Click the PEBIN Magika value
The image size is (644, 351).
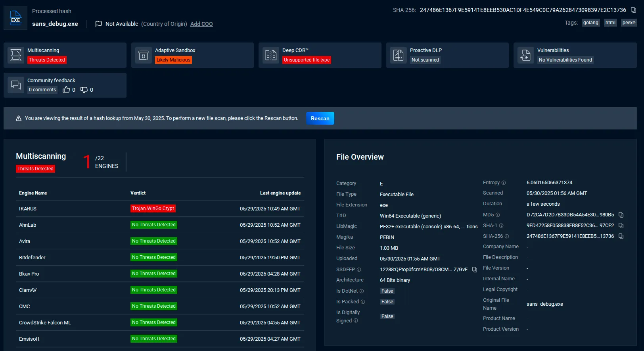(387, 237)
